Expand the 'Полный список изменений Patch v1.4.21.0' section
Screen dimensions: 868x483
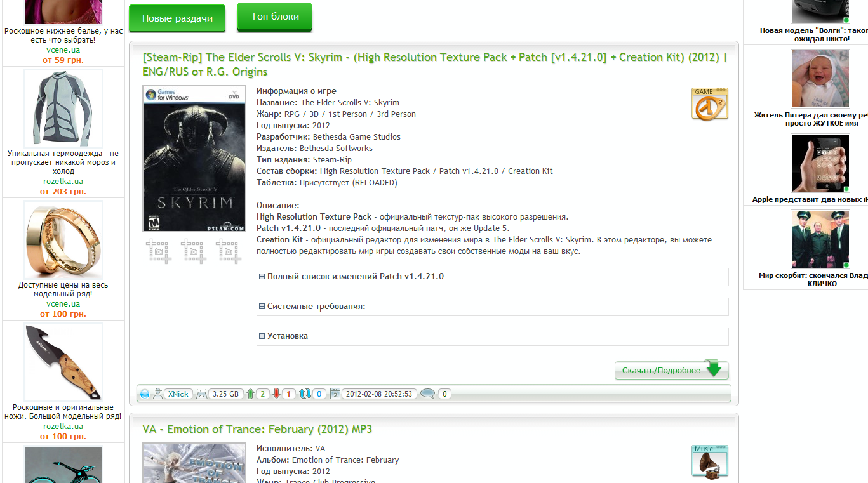[x=492, y=277]
